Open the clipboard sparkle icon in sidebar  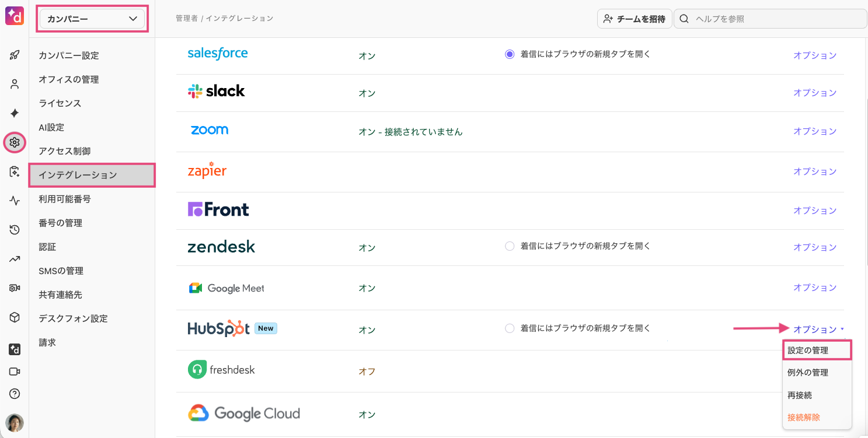[x=15, y=171]
